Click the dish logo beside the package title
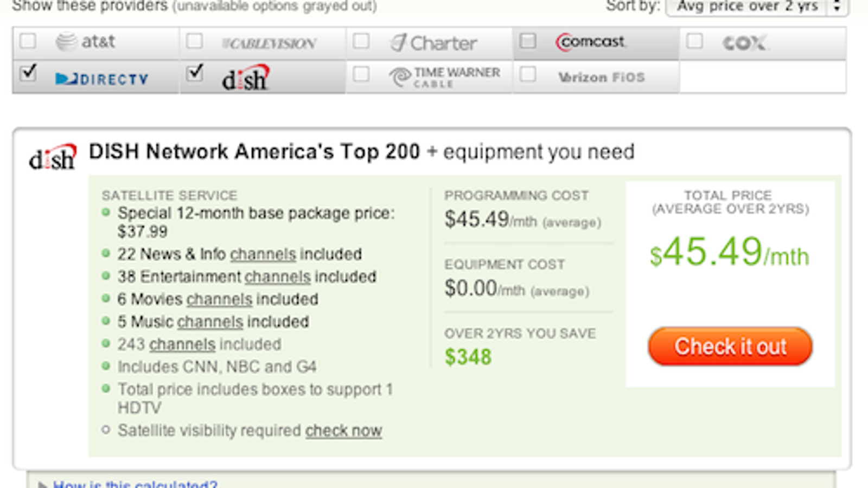This screenshot has height=488, width=868. pos(53,157)
